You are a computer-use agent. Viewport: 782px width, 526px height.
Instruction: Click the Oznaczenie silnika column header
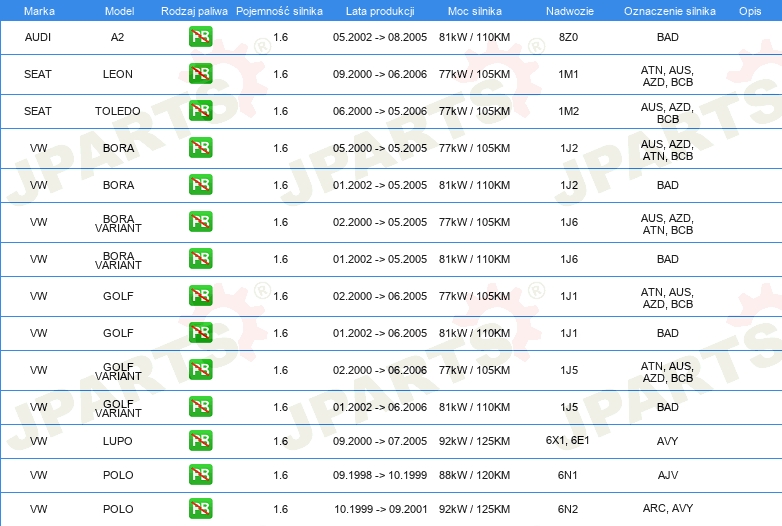(670, 11)
